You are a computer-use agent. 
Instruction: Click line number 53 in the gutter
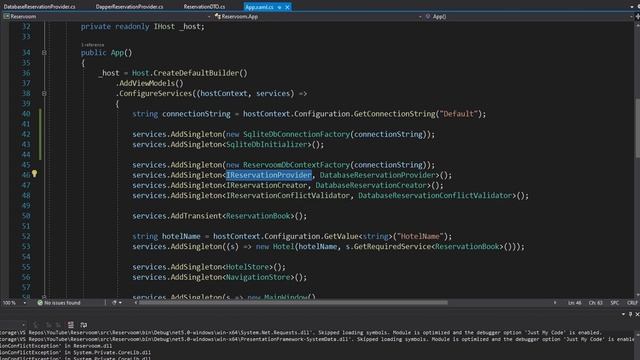pyautogui.click(x=26, y=247)
